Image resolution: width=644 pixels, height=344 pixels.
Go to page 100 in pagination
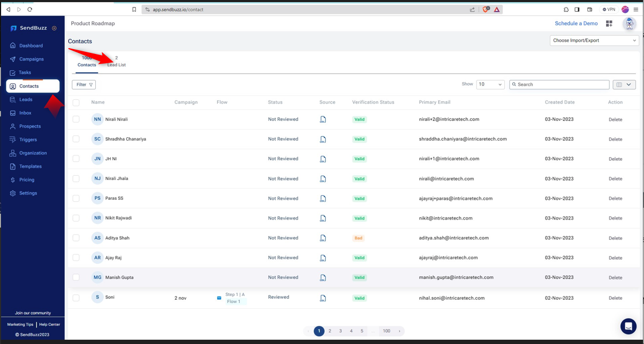[x=386, y=331]
